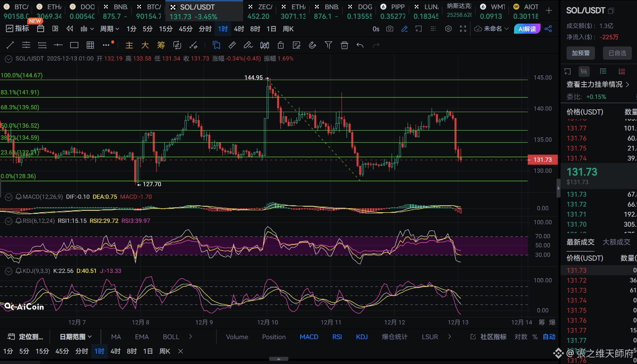This screenshot has width=637, height=364.
Task: Select the rectangle drawing tool
Action: click(x=74, y=45)
